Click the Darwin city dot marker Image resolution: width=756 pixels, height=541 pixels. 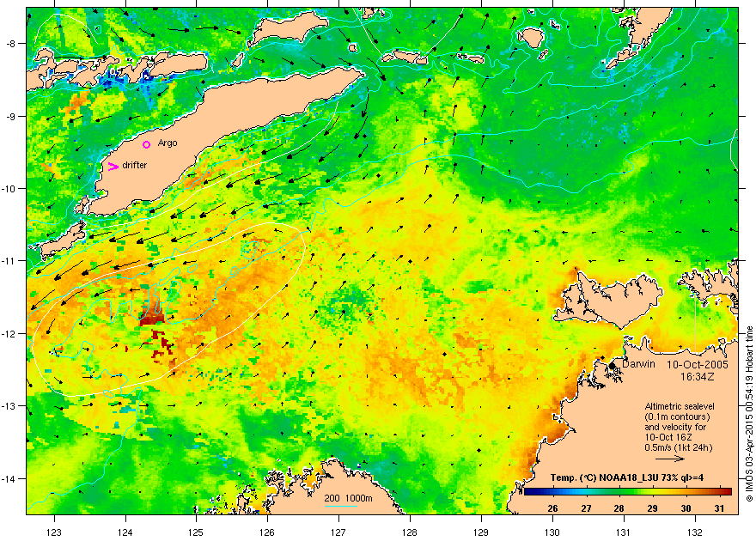click(612, 366)
